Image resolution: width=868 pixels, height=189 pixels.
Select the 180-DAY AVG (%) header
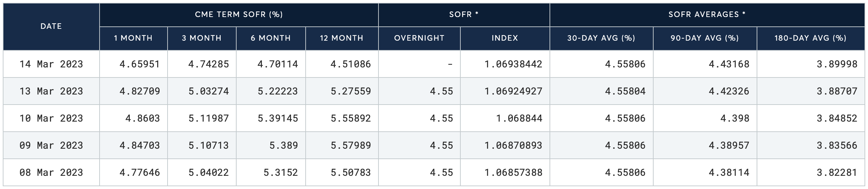(x=810, y=38)
